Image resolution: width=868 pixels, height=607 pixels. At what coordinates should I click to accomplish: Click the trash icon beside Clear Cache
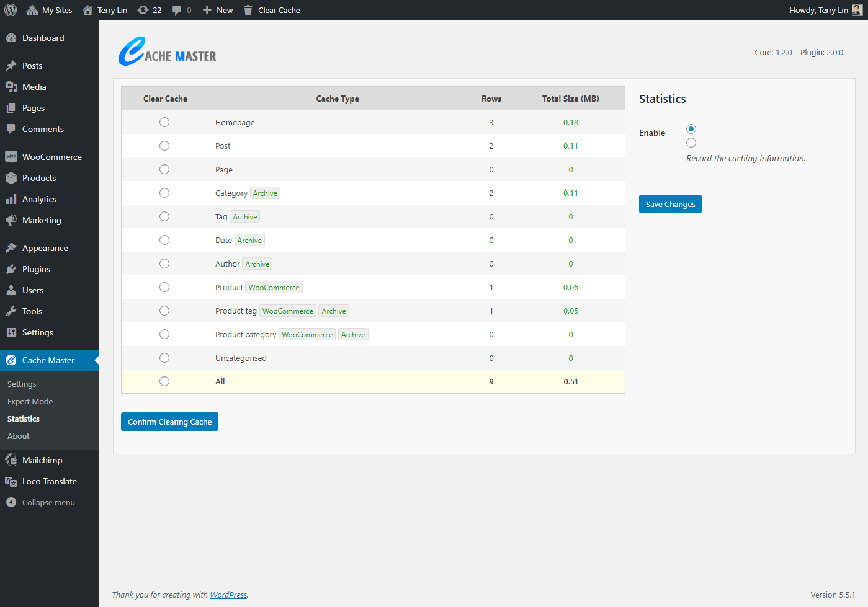(248, 10)
